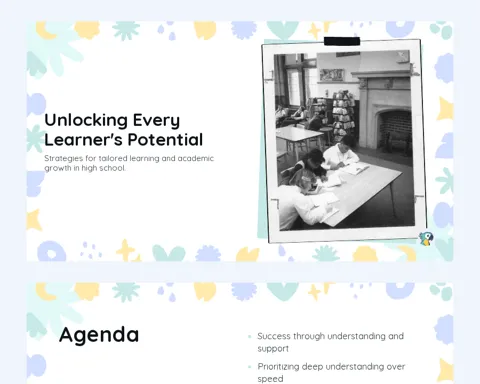
Task: Click the bullet dot before 'Prioritizing deep'
Action: pyautogui.click(x=250, y=367)
